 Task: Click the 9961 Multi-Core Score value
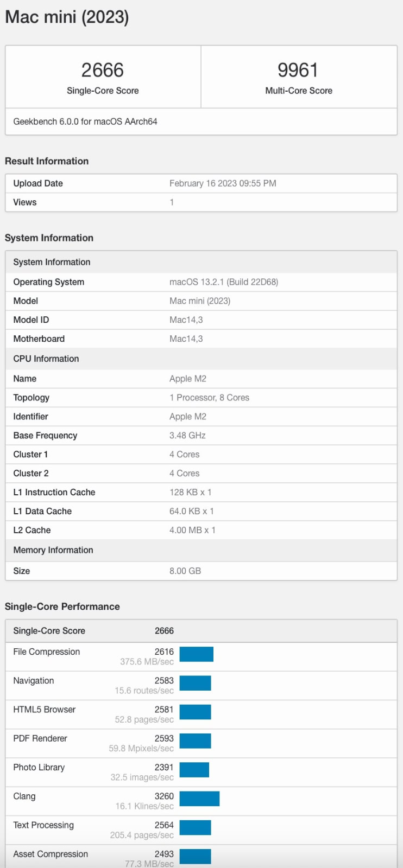point(298,70)
